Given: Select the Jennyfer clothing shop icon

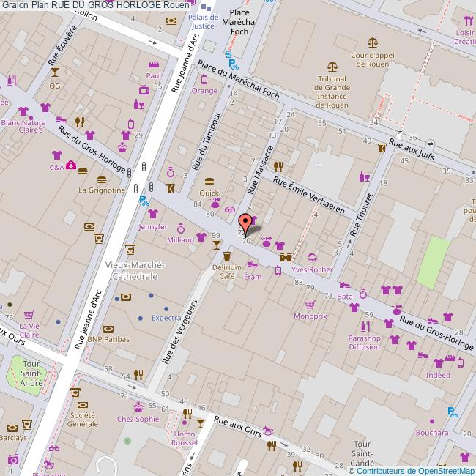Looking at the screenshot, I should 152,214.
